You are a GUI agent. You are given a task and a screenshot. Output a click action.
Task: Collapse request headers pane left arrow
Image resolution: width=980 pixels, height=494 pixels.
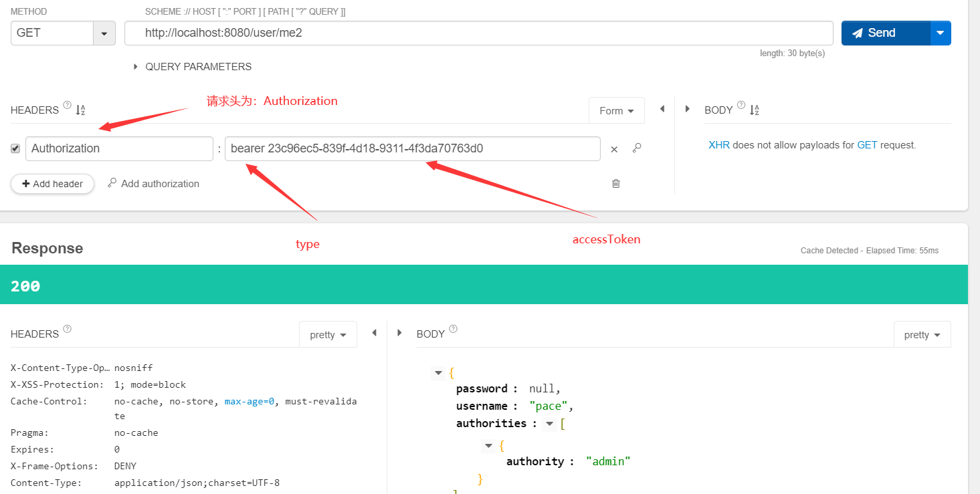(662, 108)
